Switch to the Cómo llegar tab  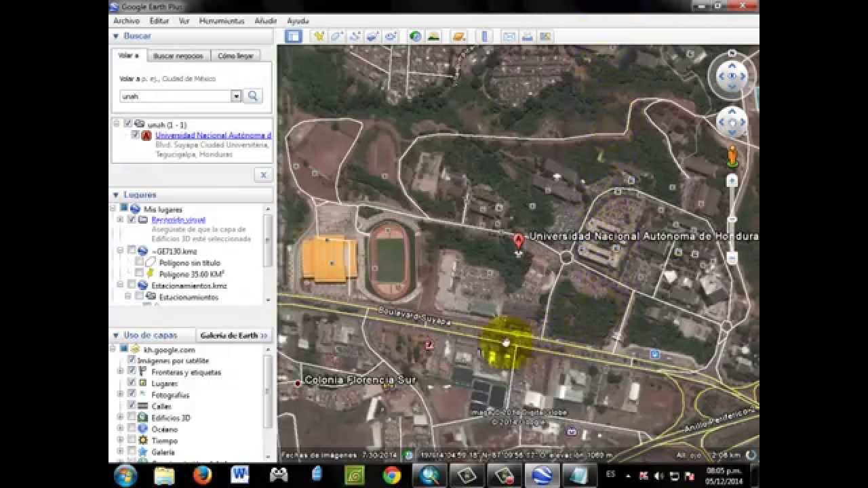tap(235, 56)
